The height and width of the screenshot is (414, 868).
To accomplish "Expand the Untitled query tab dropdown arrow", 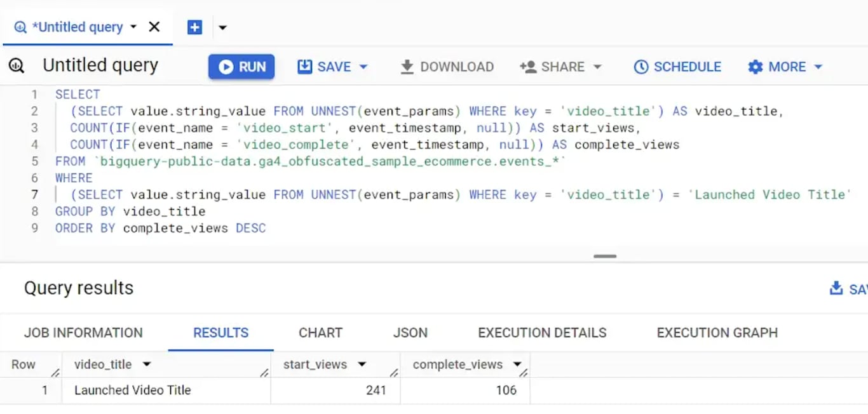I will click(133, 27).
